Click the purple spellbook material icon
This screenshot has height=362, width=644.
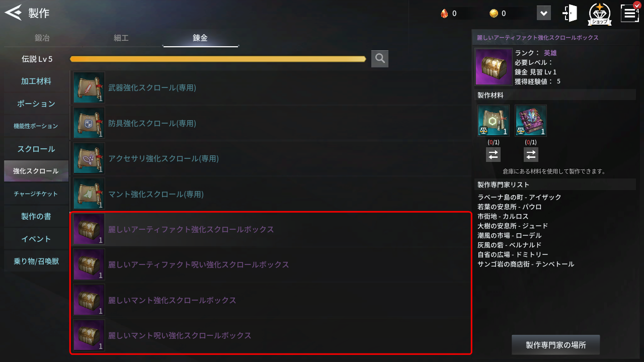[531, 120]
